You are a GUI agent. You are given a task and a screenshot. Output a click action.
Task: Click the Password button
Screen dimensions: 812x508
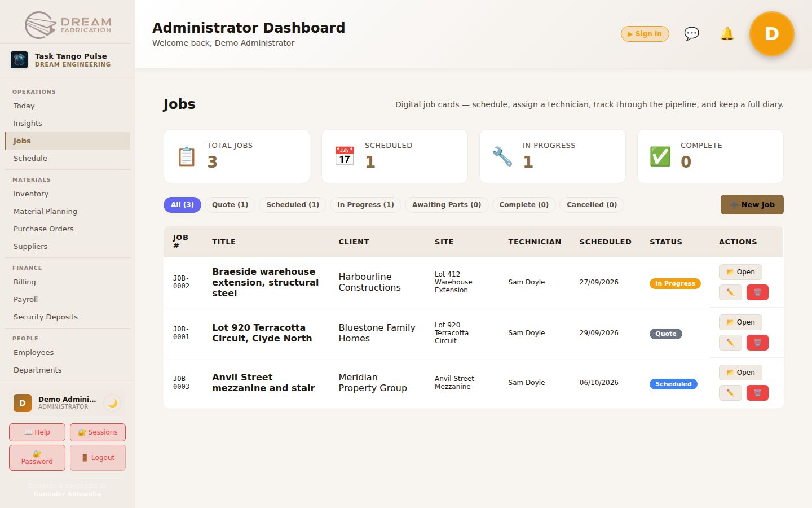pyautogui.click(x=37, y=458)
